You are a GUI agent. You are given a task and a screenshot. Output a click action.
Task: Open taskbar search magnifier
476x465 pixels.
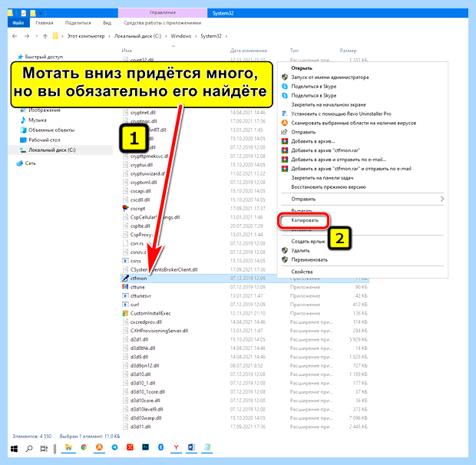click(29, 448)
